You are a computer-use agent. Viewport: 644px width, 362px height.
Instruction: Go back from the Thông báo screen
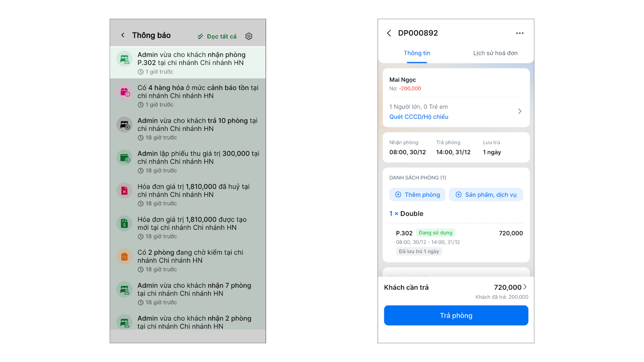coord(123,35)
